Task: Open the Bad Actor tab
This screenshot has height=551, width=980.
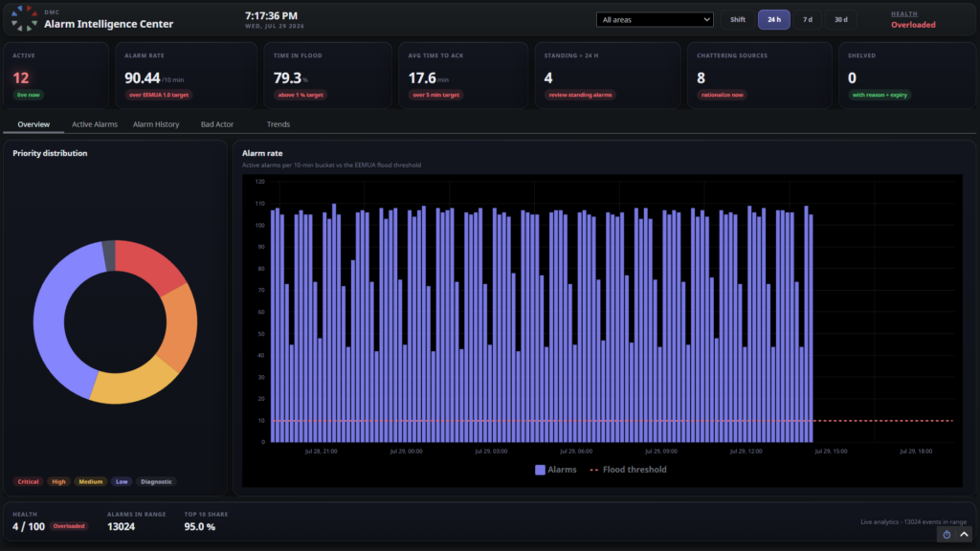Action: [x=217, y=124]
